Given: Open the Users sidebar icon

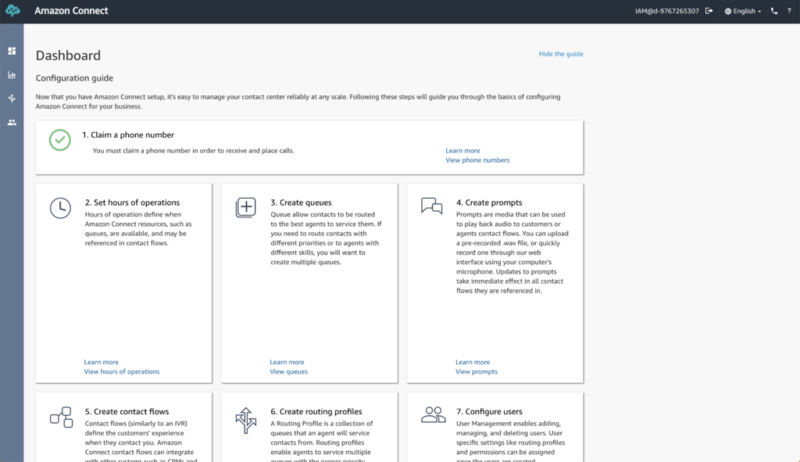Looking at the screenshot, I should click(x=12, y=122).
